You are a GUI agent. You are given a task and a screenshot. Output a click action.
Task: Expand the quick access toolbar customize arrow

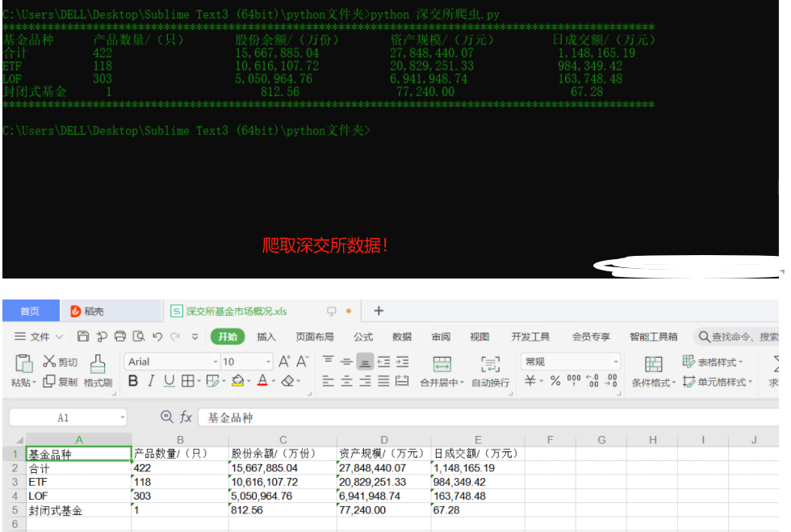(x=195, y=337)
